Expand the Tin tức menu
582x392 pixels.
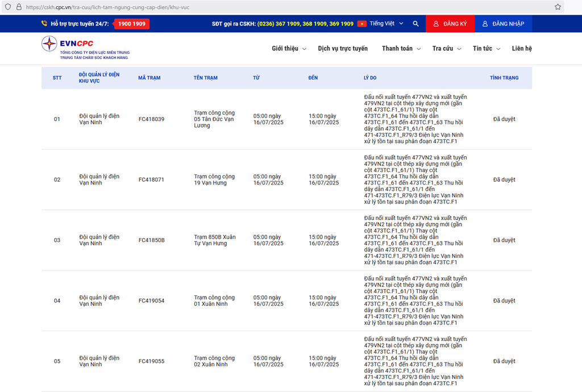486,49
